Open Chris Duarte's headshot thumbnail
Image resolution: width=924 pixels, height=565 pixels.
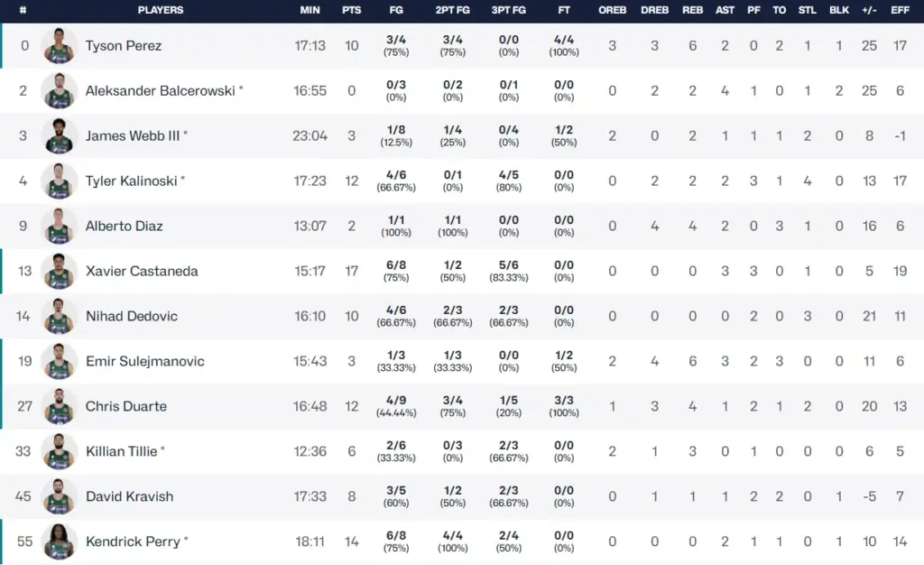[x=60, y=406]
